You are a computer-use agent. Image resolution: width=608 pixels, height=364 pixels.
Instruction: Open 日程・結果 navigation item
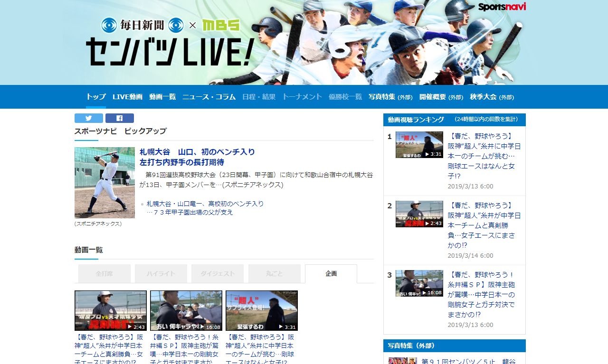point(259,97)
